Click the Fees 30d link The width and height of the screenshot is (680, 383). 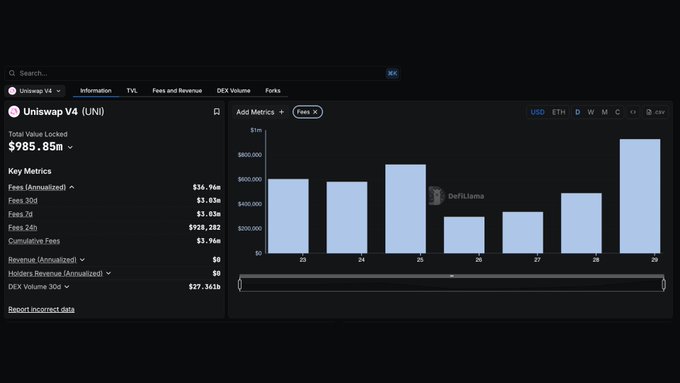23,200
